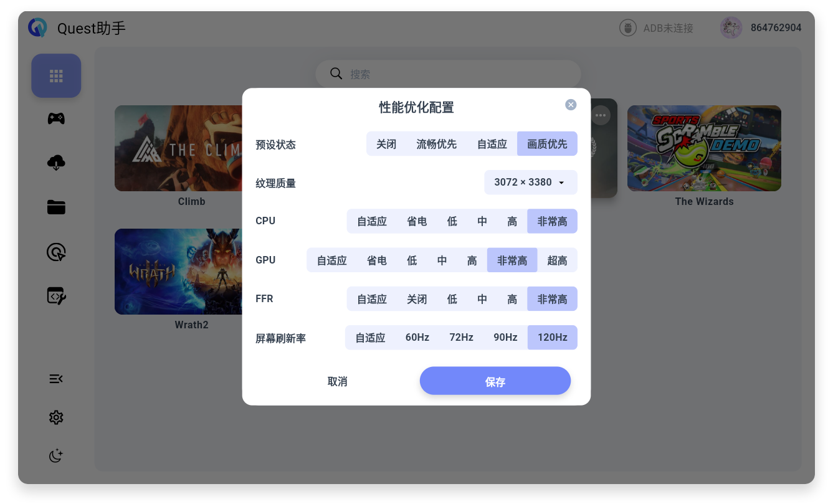Set FFR to 关闭
The image size is (833, 504).
(417, 299)
